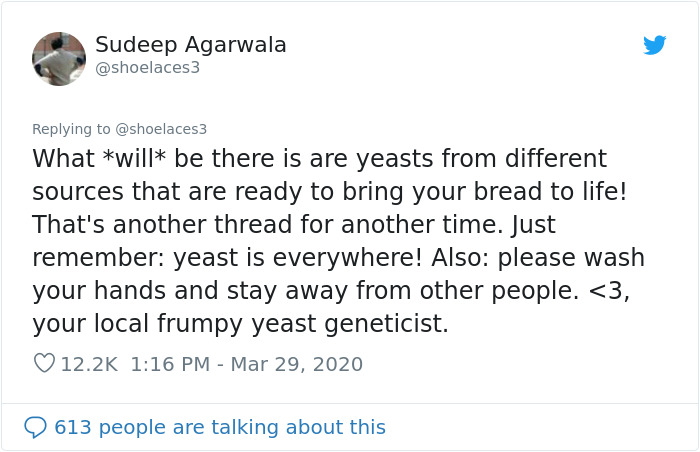Click the first line starting "What *will* be there"
Screen dimensions: 700x452
(x=319, y=159)
